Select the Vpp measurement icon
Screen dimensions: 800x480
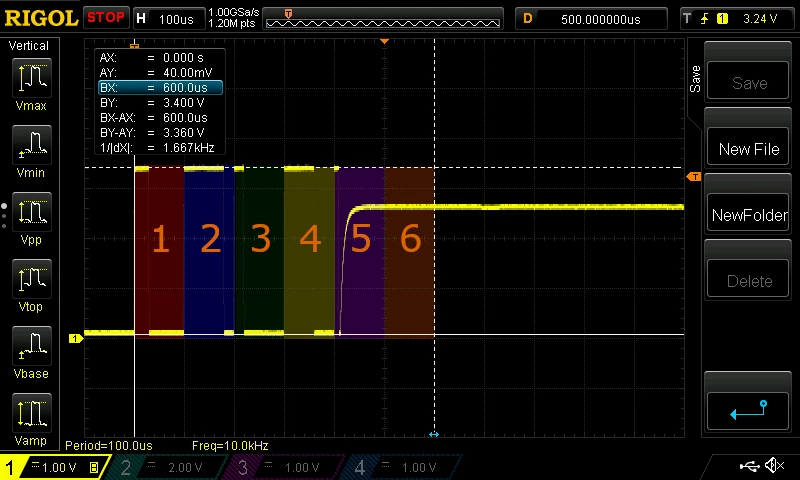click(x=32, y=212)
